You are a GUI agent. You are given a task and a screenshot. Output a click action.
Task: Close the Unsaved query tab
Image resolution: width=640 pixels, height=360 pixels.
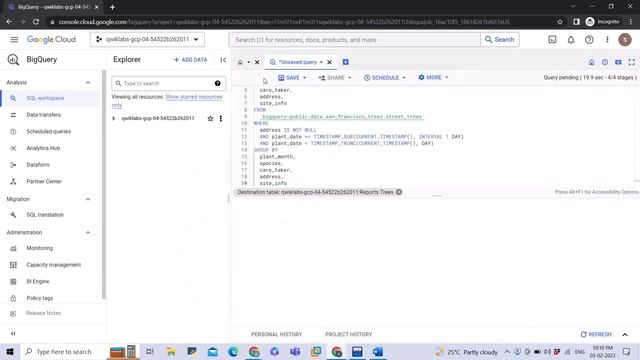(329, 62)
